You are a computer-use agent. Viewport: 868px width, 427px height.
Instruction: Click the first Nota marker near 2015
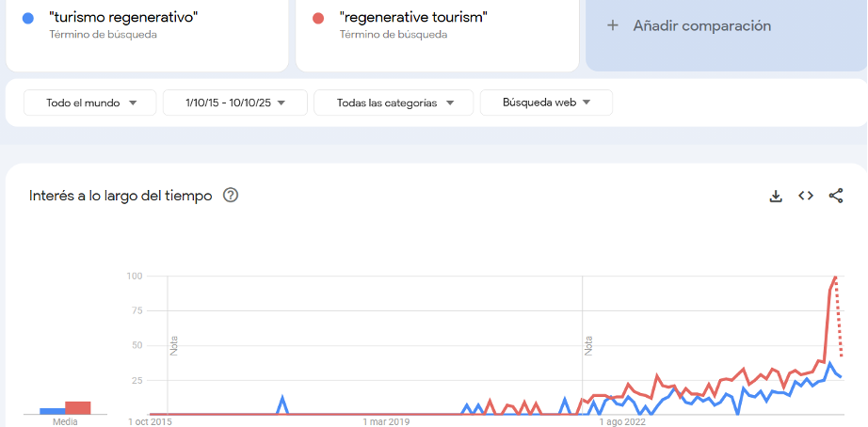pos(174,345)
